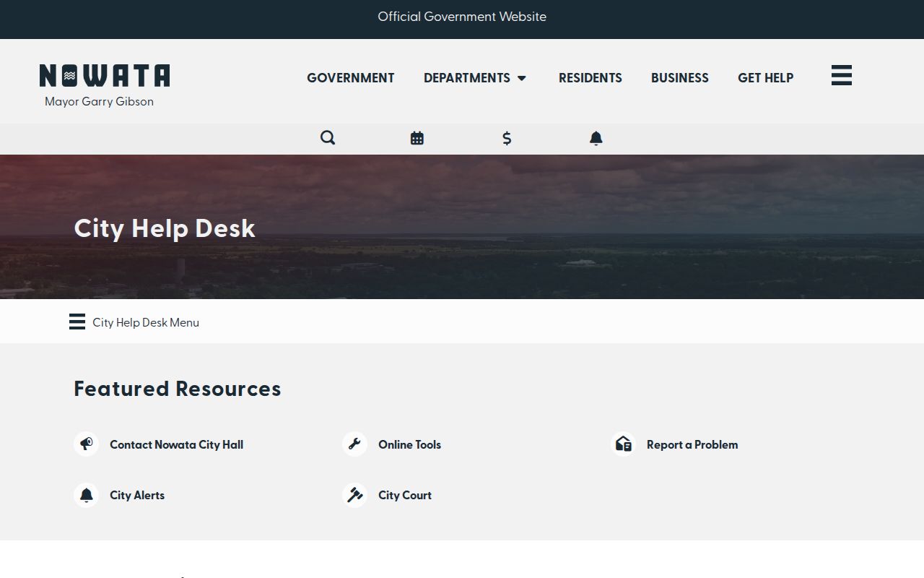Open the Get Help menu
This screenshot has height=578, width=924.
click(x=765, y=78)
